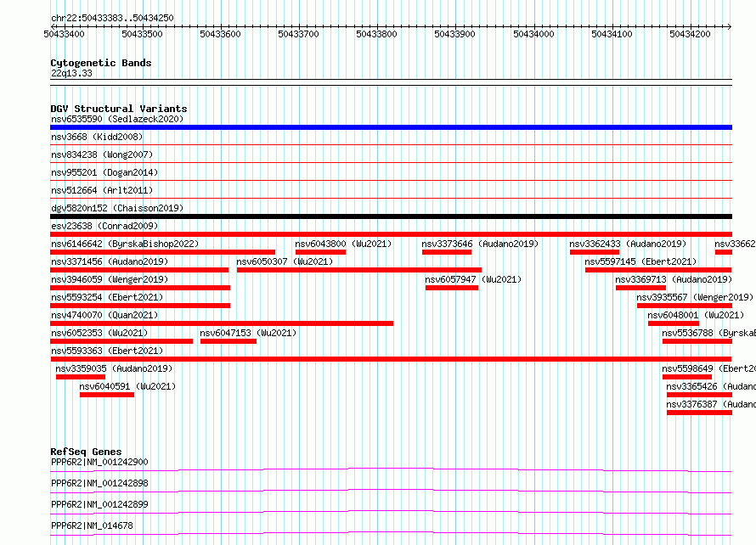Open the nsv3935567 (Wenger2019) label
Viewport: 756px width, 545px height.
[x=695, y=297]
